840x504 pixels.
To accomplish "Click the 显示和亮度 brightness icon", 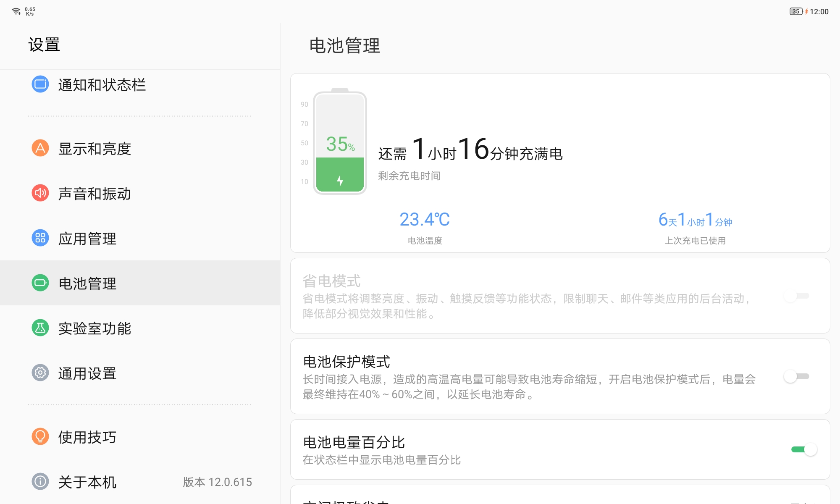I will [40, 148].
